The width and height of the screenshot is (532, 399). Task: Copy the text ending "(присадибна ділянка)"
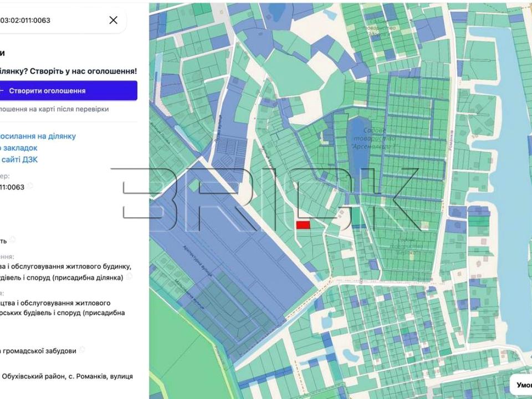click(x=129, y=276)
